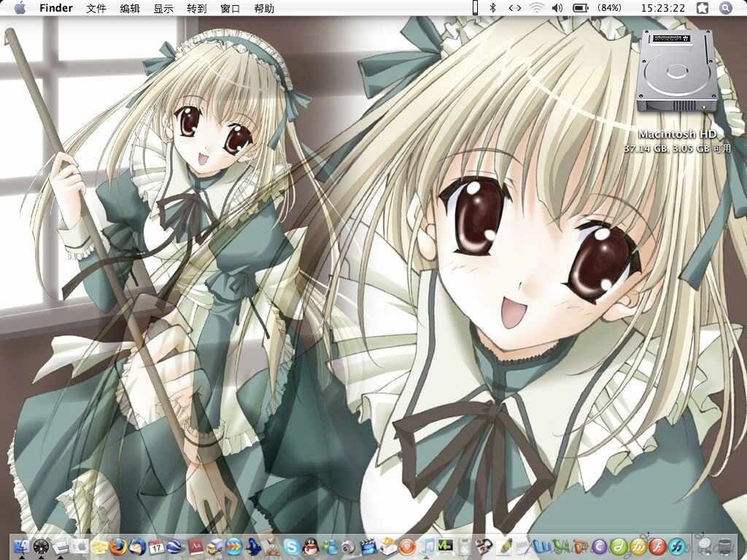Open the webcam app in the Dock
The width and height of the screenshot is (747, 560).
[349, 547]
